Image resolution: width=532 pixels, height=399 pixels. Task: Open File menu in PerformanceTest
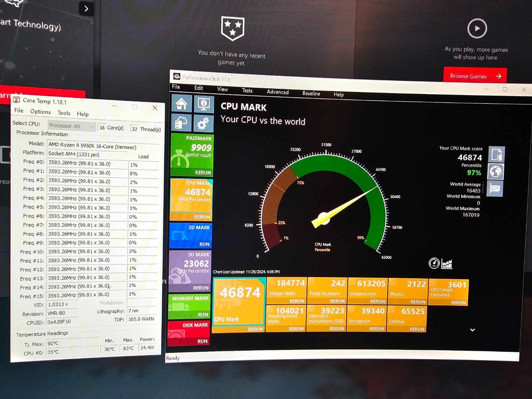(x=176, y=87)
